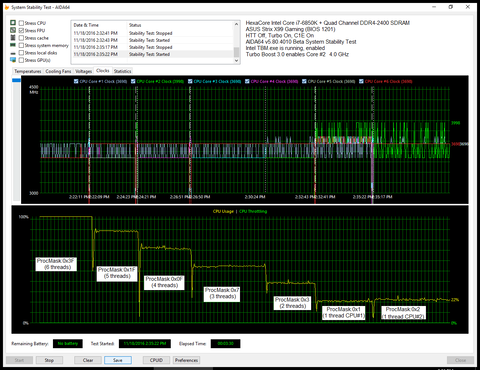
Task: Click the Date & Time column header
Action: coord(99,25)
